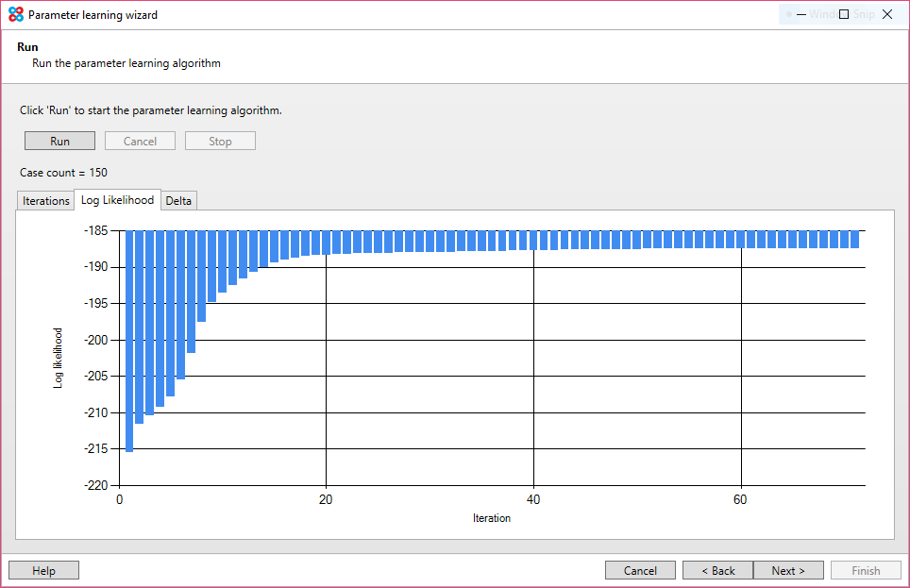
Task: Click the Window Snip overlay in the title bar
Action: (831, 14)
